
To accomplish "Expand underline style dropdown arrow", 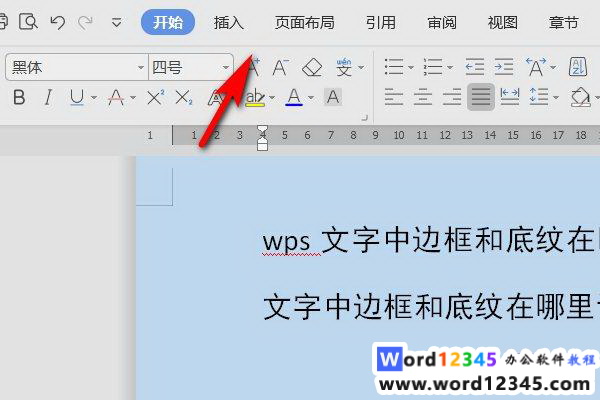I will click(94, 98).
